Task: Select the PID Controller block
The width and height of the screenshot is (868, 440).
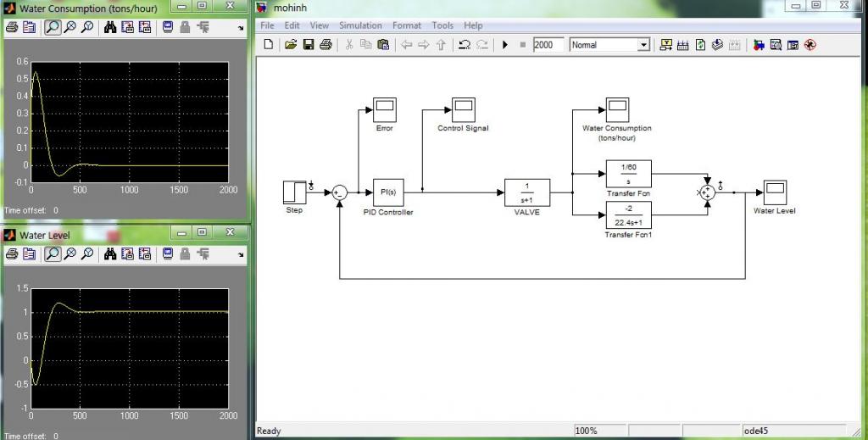Action: pyautogui.click(x=388, y=192)
